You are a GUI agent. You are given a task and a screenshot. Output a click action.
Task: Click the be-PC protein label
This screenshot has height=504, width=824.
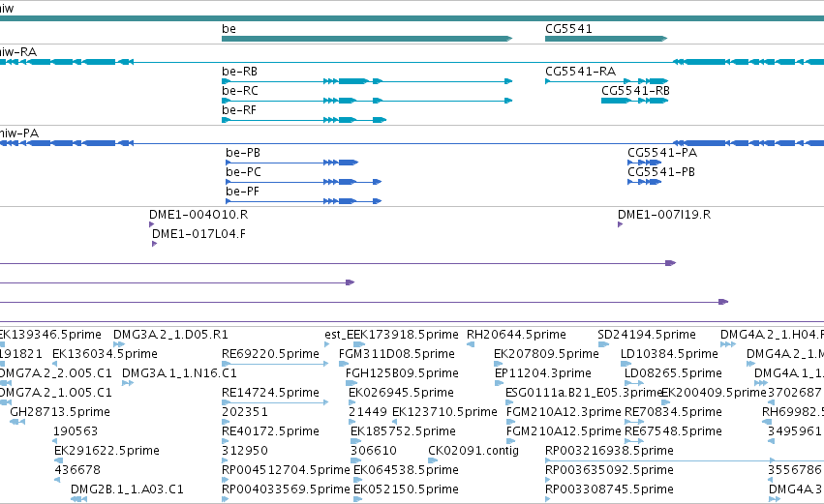pos(243,172)
